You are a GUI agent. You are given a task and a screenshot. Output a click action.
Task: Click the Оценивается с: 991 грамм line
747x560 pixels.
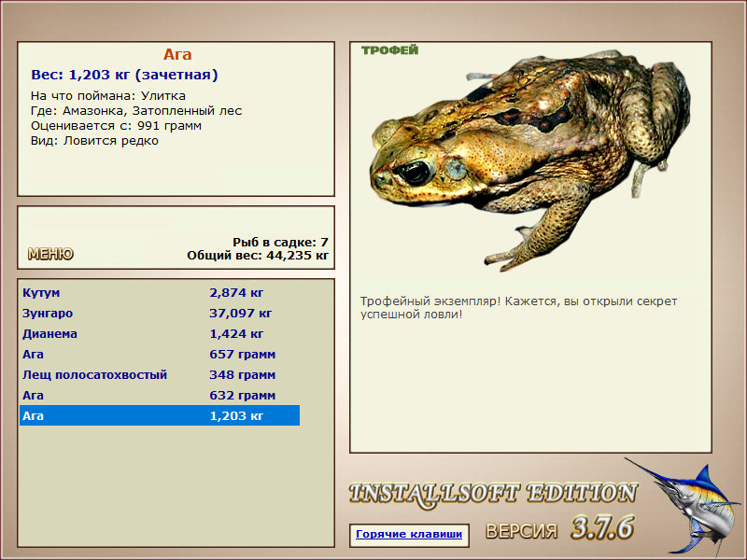[116, 126]
